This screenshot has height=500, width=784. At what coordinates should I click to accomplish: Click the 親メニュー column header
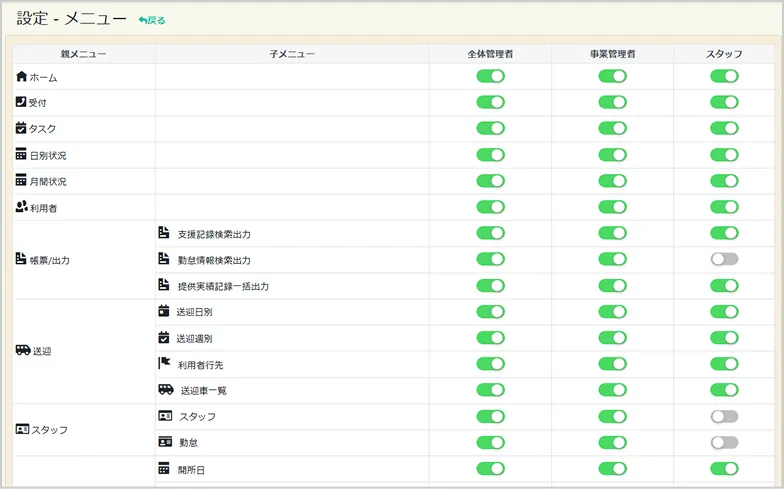click(x=84, y=54)
